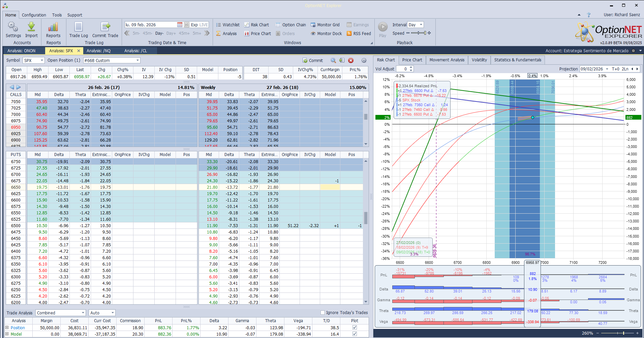This screenshot has width=644, height=338.
Task: Open the RSS Feed window
Action: (x=359, y=33)
